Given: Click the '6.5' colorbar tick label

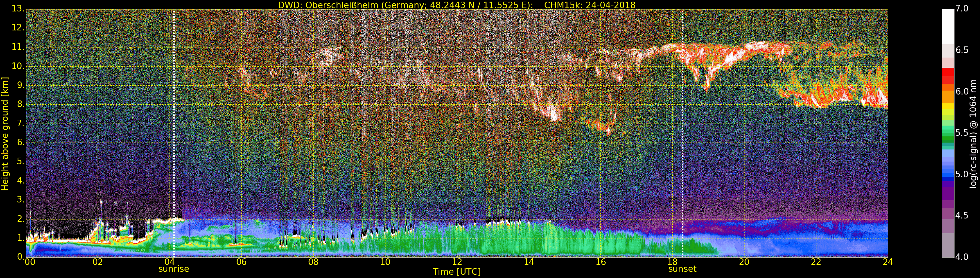Looking at the screenshot, I should tap(962, 50).
